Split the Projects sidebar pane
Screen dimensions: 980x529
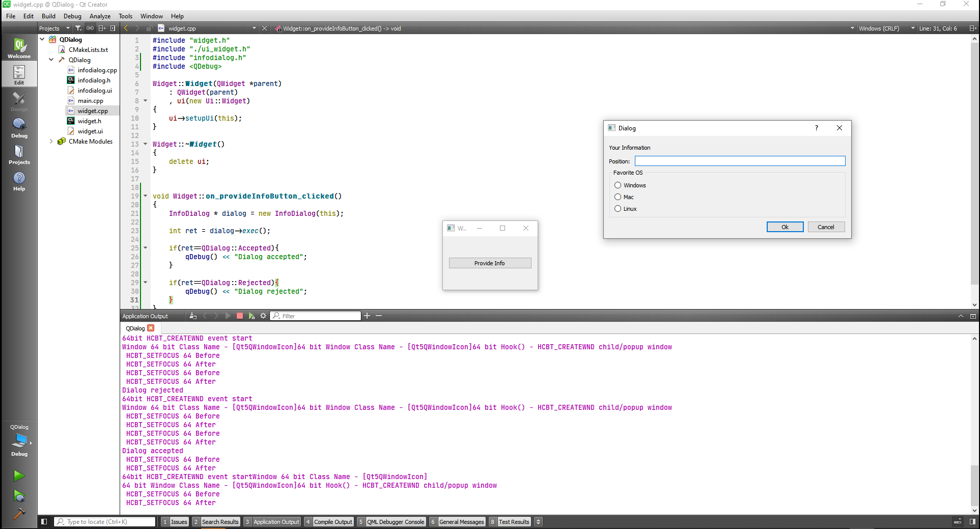[x=102, y=29]
